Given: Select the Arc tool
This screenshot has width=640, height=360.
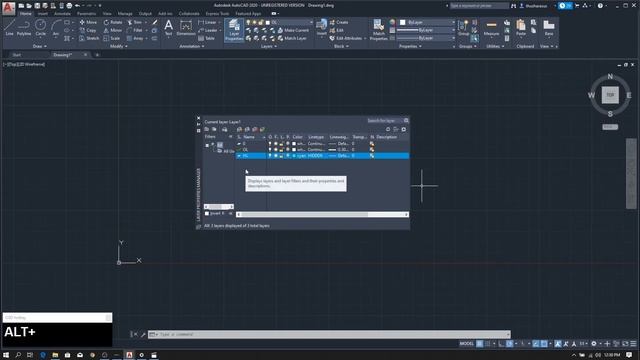Looking at the screenshot, I should tap(56, 28).
